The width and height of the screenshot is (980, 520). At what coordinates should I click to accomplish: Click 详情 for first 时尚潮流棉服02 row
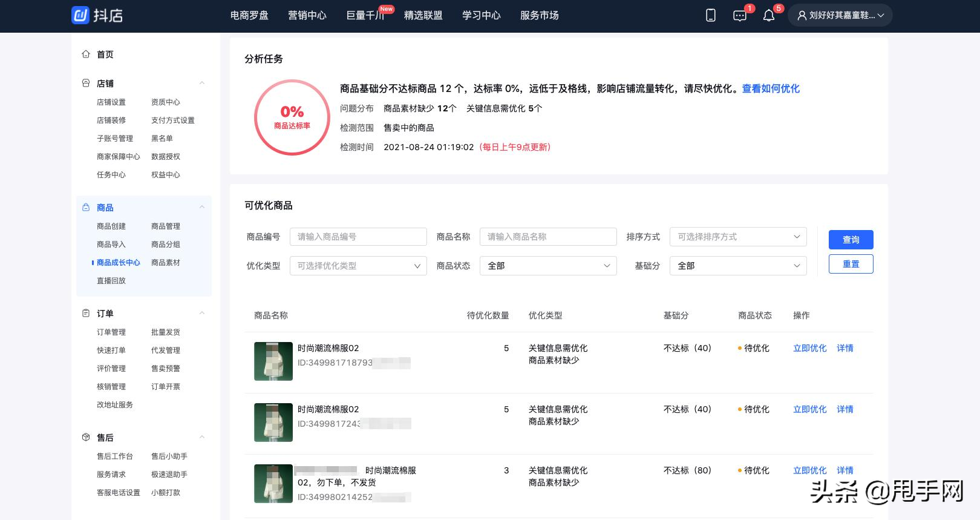[x=845, y=348]
